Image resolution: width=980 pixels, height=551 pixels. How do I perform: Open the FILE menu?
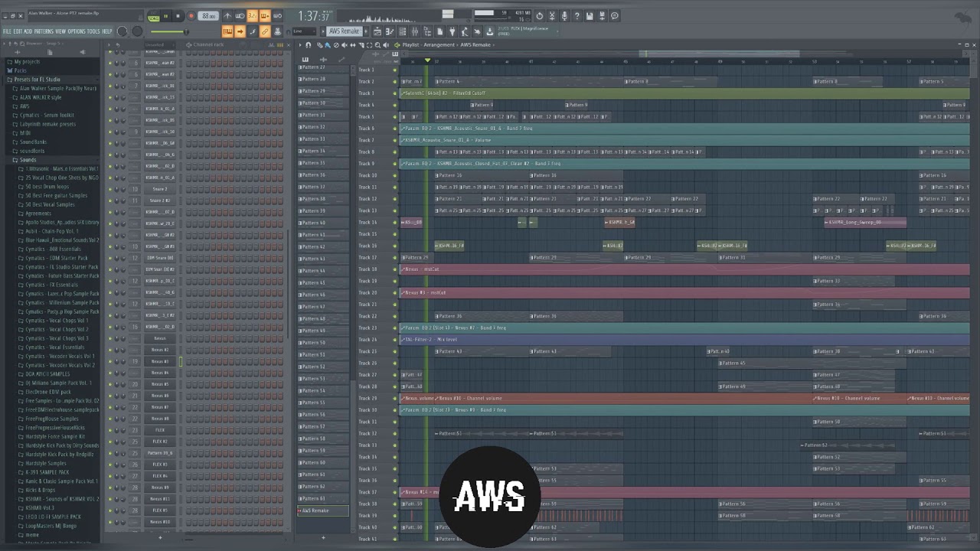click(7, 31)
